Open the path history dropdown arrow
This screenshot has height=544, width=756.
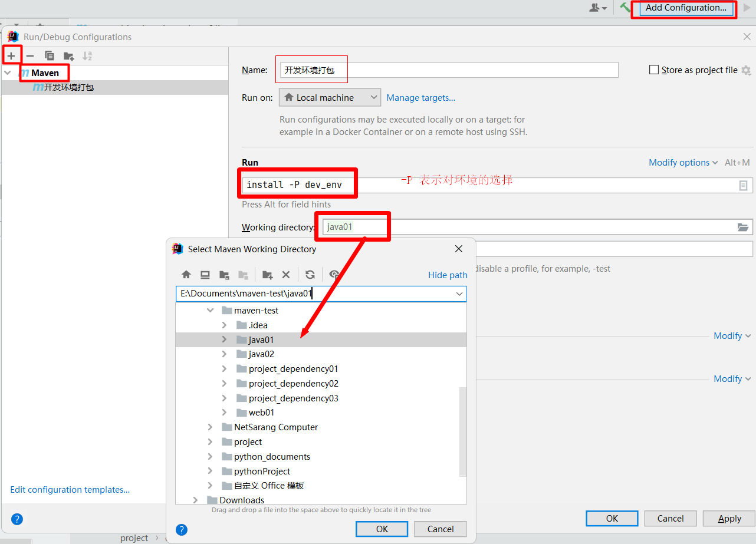click(459, 294)
